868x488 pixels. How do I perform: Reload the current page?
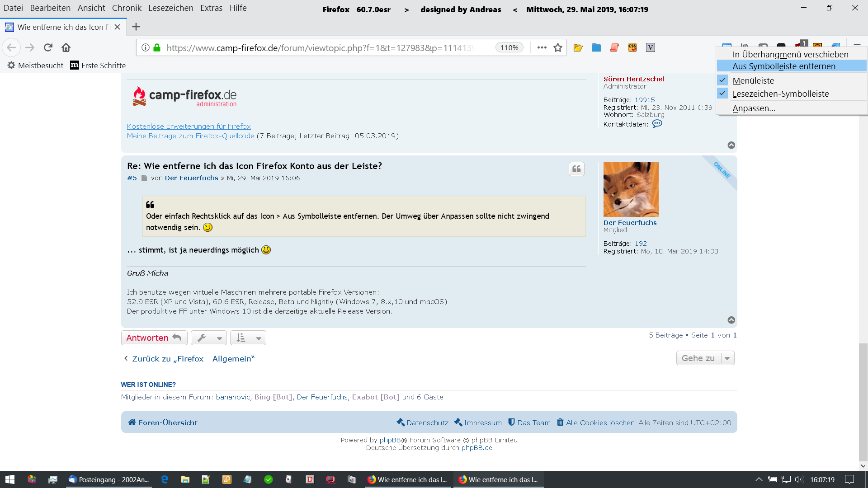48,47
